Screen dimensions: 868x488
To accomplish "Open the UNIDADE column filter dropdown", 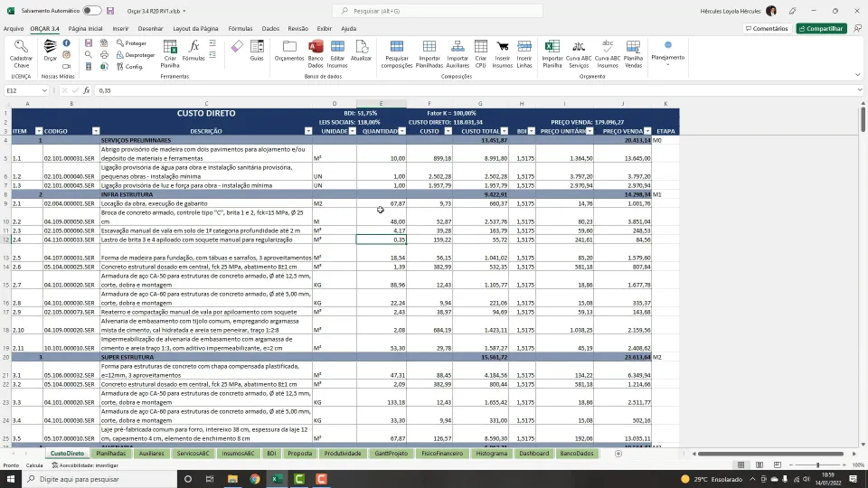I will (x=352, y=131).
